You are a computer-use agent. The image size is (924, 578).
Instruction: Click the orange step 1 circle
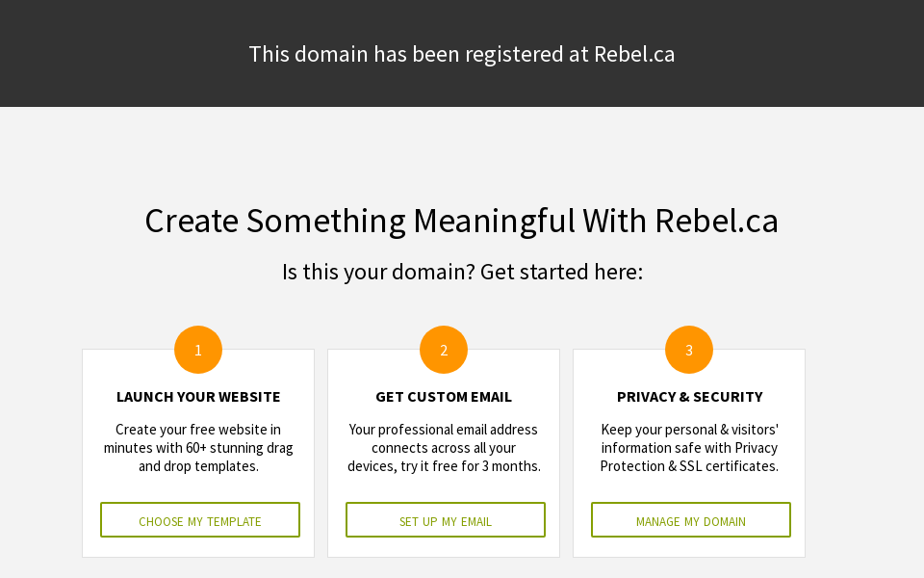click(x=198, y=350)
